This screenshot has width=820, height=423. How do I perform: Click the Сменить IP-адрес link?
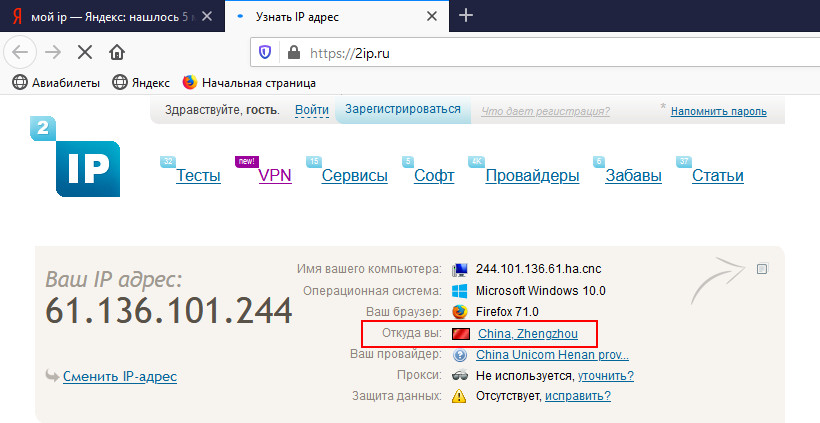tap(120, 376)
